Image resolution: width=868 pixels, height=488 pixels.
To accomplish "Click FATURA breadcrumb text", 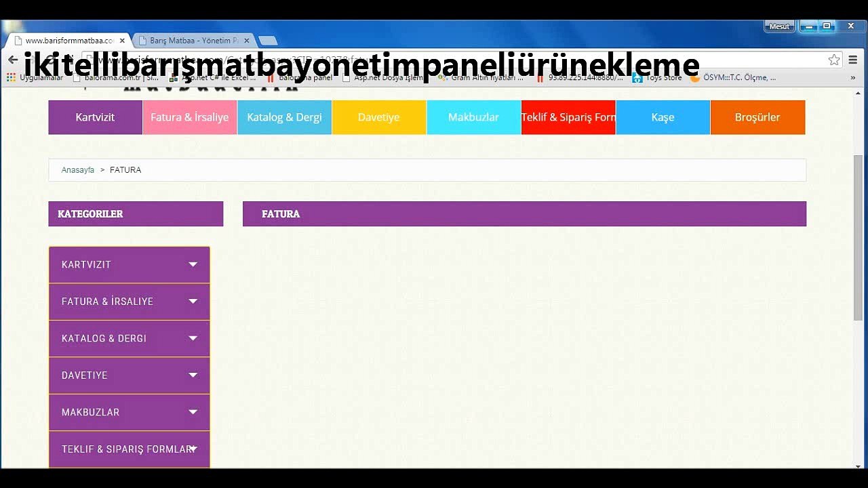I will (x=125, y=170).
